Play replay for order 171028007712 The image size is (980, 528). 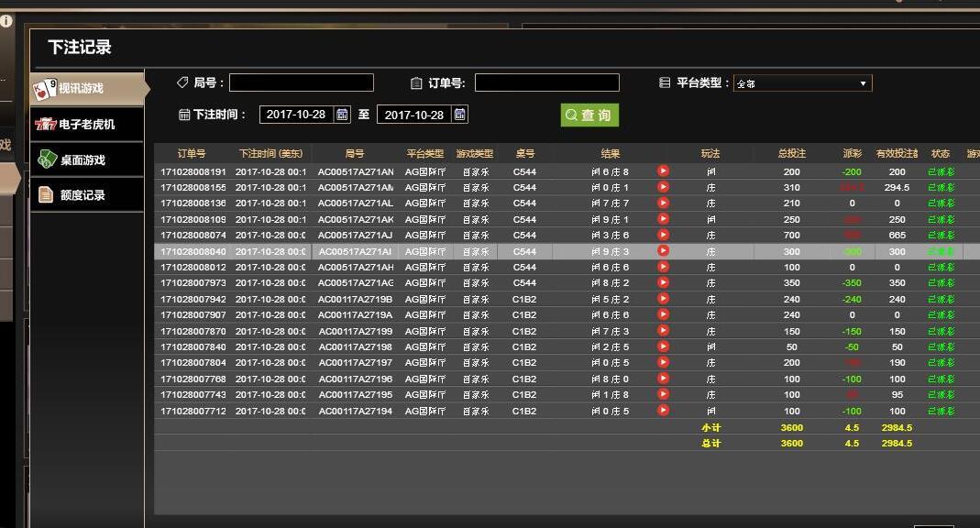click(663, 411)
